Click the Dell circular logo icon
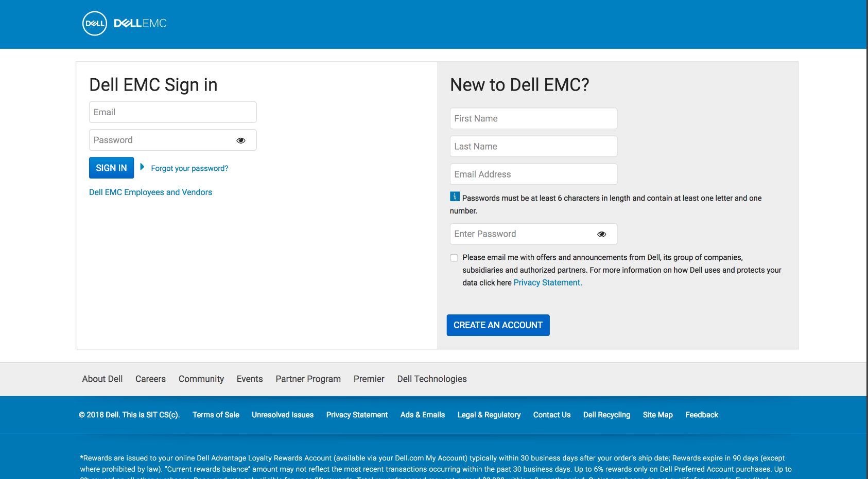This screenshot has height=479, width=868. pyautogui.click(x=94, y=24)
